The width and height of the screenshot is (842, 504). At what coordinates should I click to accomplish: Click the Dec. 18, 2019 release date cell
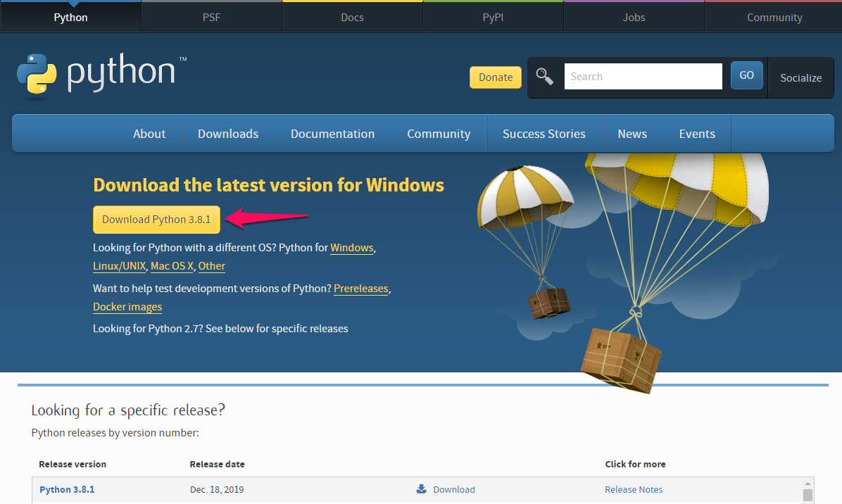[x=217, y=489]
